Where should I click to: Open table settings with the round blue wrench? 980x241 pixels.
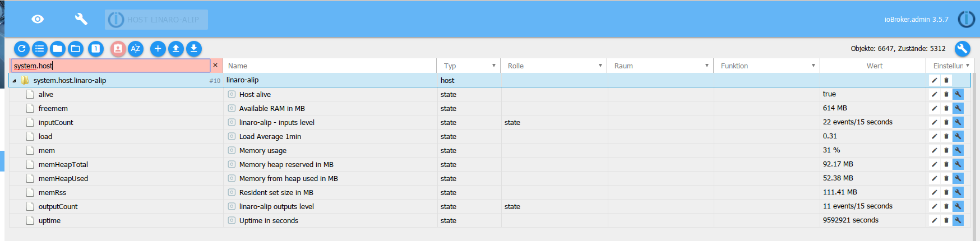click(962, 49)
